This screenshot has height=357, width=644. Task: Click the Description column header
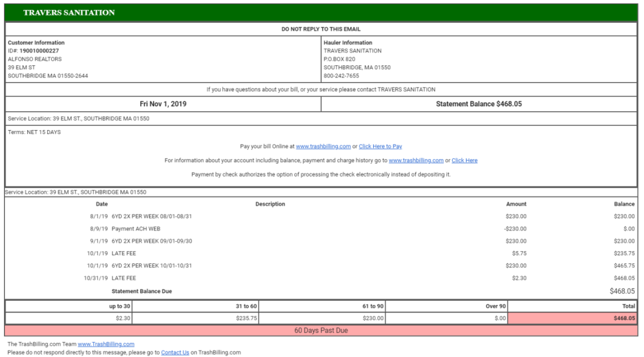click(270, 204)
